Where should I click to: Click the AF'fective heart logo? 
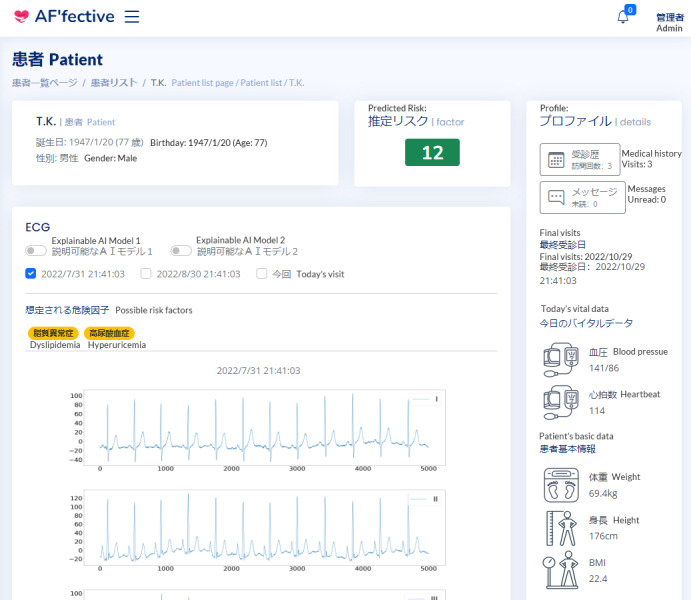pos(21,17)
